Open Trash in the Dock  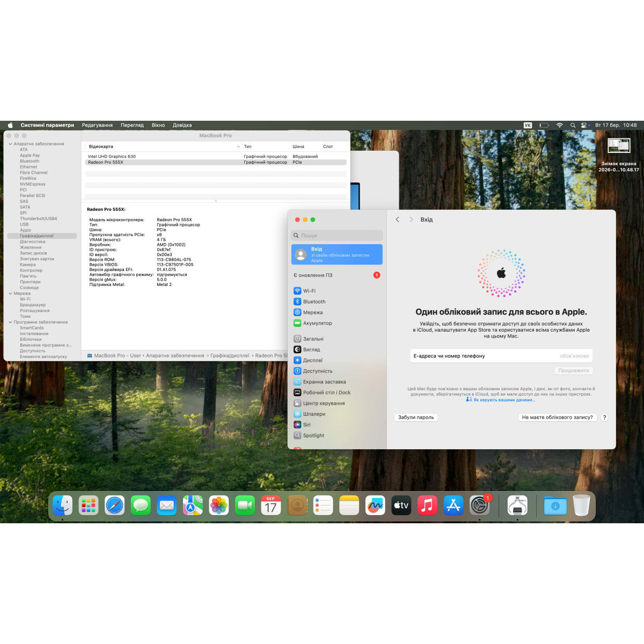click(x=581, y=505)
